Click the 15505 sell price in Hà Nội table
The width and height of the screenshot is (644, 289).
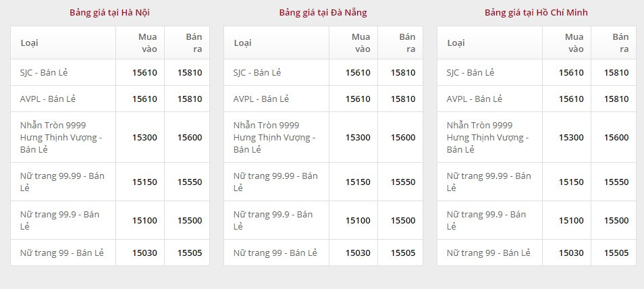(190, 253)
